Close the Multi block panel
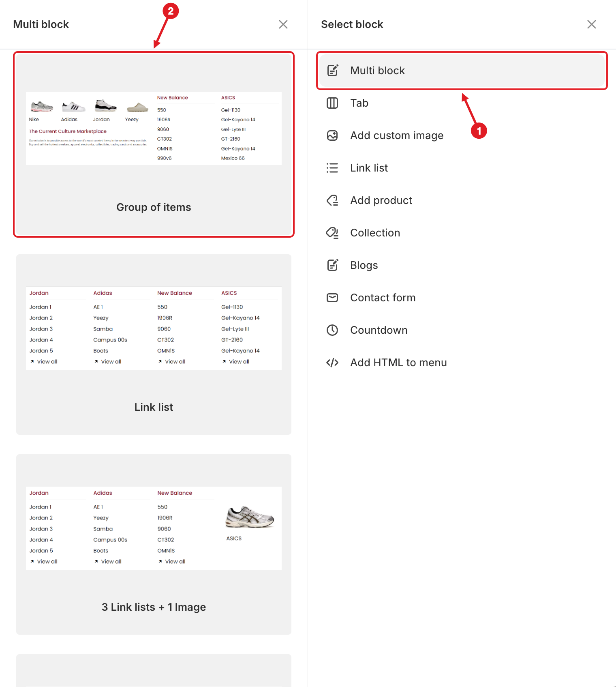The height and width of the screenshot is (687, 616). click(283, 24)
